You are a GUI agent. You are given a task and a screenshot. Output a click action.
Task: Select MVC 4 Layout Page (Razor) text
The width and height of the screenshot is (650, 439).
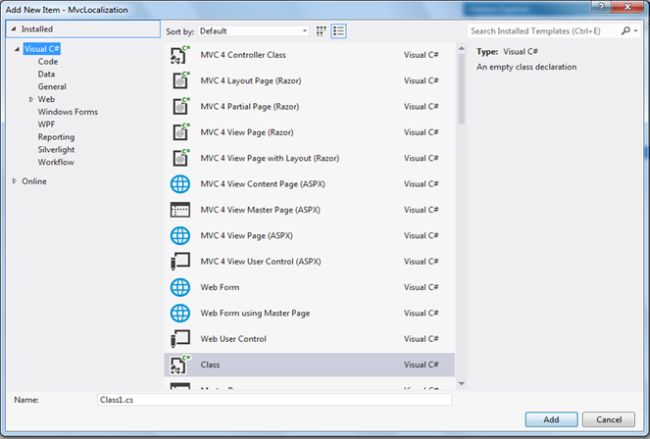(x=251, y=80)
